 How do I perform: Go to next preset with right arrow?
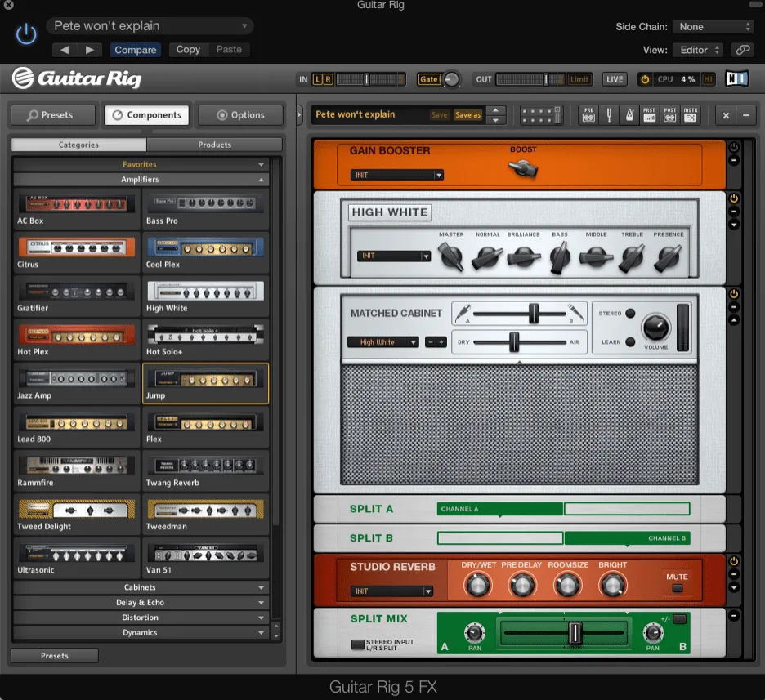click(x=89, y=50)
